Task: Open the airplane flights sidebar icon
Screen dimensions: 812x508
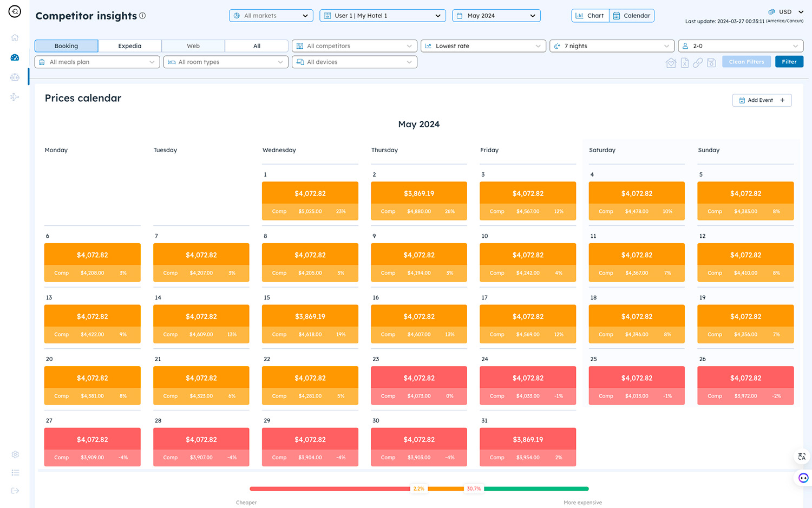Action: click(x=15, y=97)
